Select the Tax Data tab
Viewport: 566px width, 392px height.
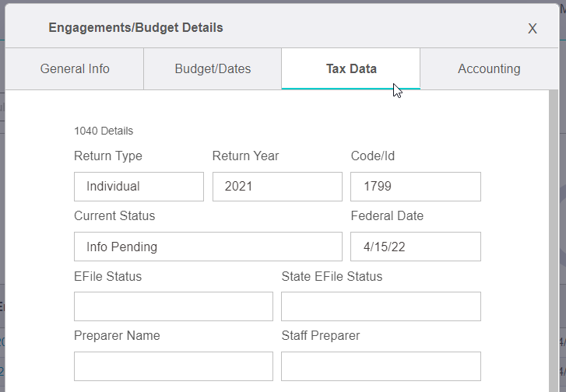(351, 68)
